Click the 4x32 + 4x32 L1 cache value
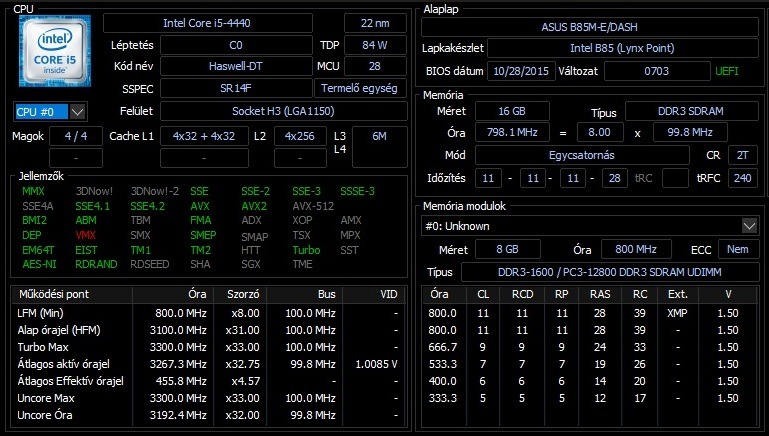 (204, 136)
